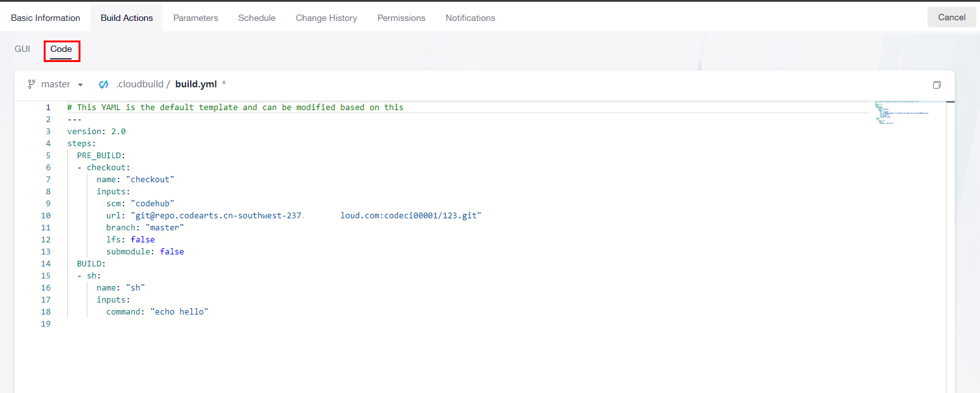This screenshot has width=980, height=393.
Task: Click the scm "codehub" line
Action: 140,204
